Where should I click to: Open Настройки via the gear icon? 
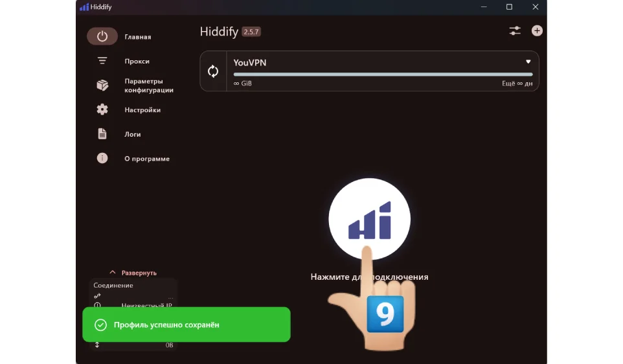point(102,109)
